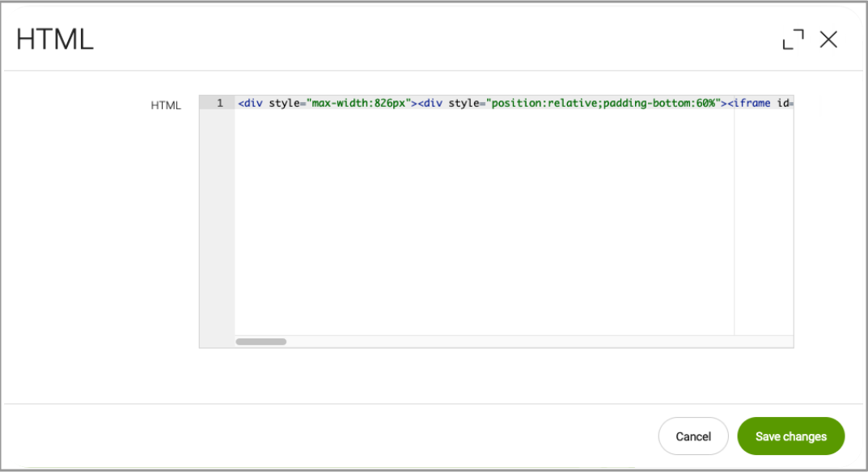Click the empty gutter area below line 1
Screen dimensions: 868x472
coord(217,227)
